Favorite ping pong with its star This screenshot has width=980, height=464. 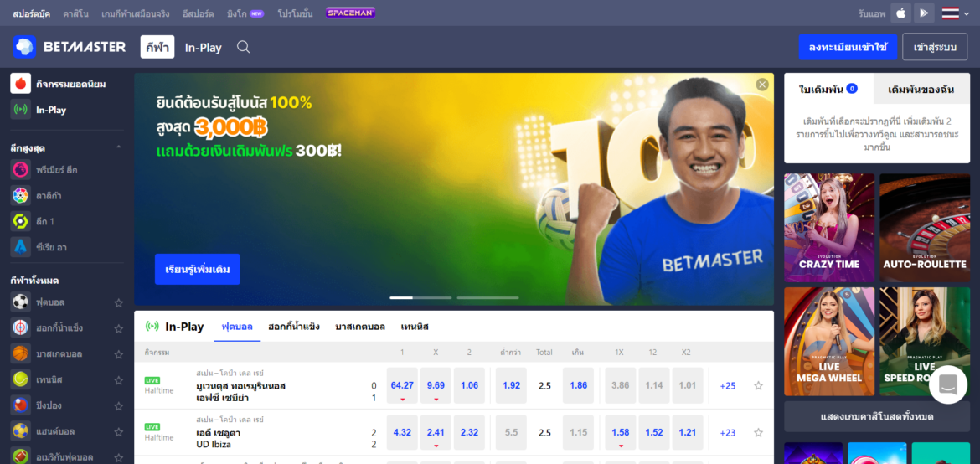coord(119,406)
